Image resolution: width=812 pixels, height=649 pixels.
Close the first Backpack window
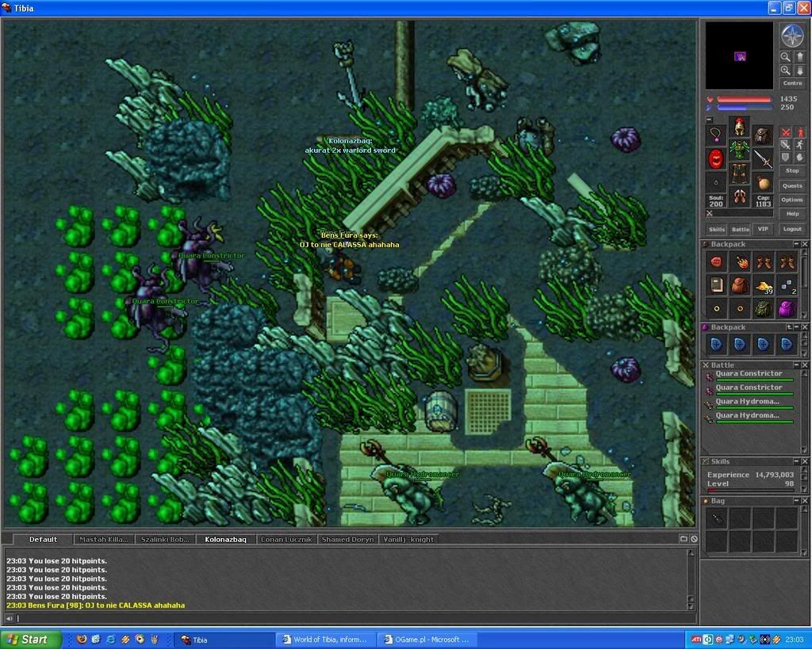(805, 244)
